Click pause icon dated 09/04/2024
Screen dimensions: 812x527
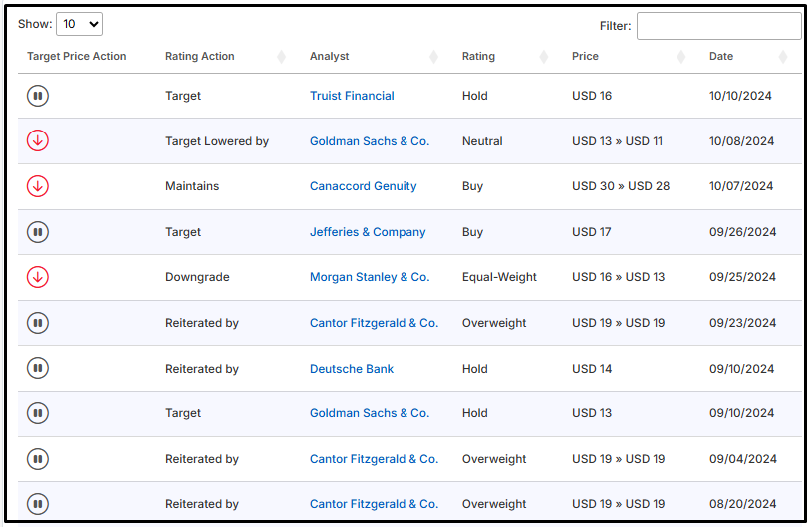(38, 459)
